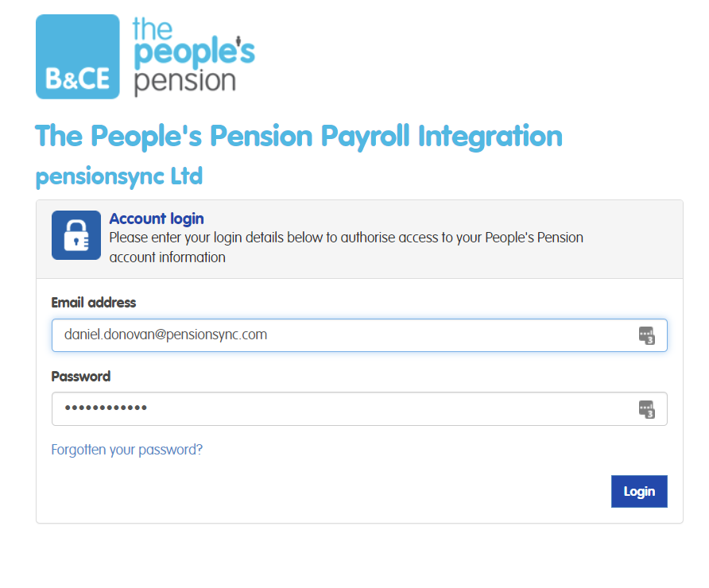This screenshot has width=709, height=588.
Task: Click the person-shaped apostrophe in the logo
Action: pyautogui.click(x=237, y=40)
